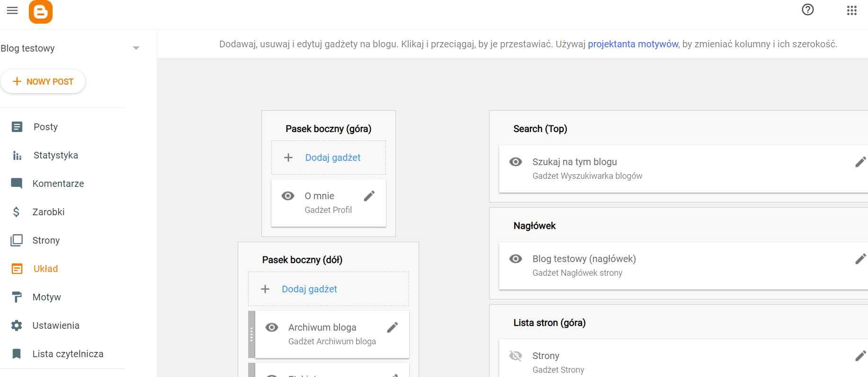
Task: Click the NOWY POST button
Action: [43, 81]
